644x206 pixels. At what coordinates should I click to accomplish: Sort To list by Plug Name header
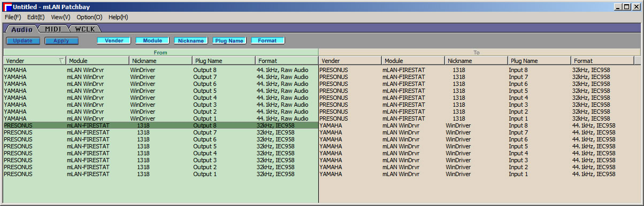[x=540, y=61]
